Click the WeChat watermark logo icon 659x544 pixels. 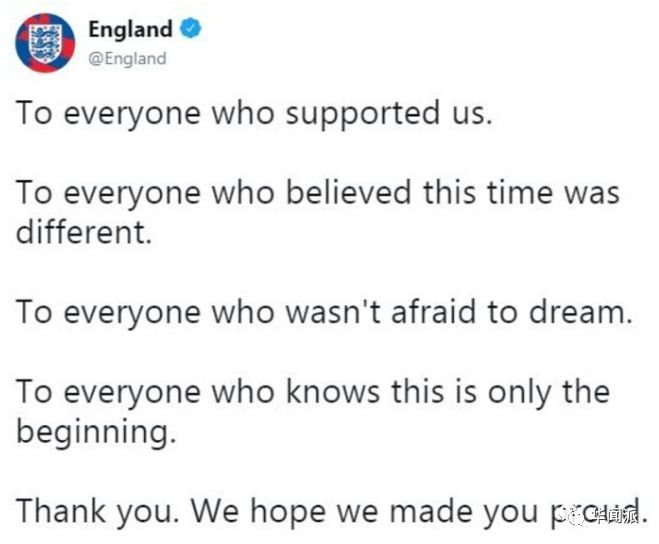click(577, 515)
